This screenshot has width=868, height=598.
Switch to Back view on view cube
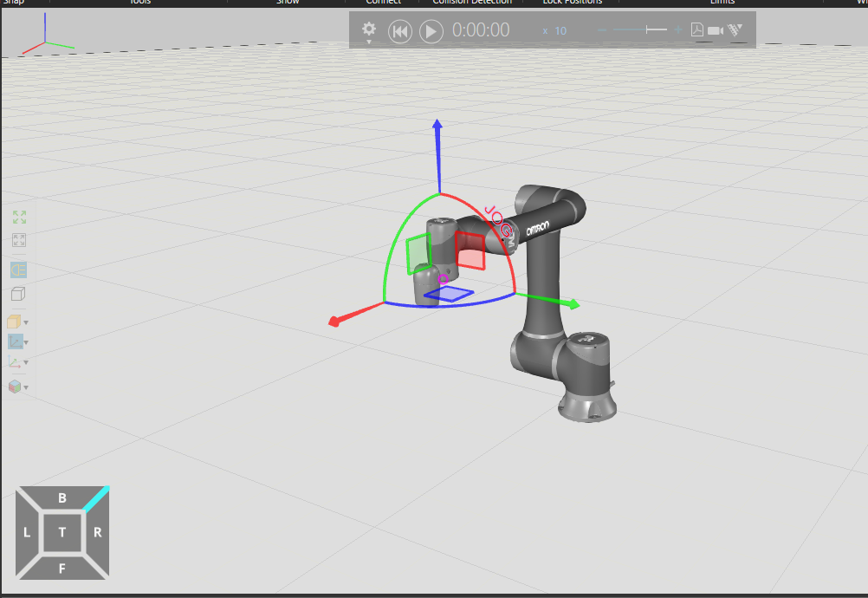(62, 497)
